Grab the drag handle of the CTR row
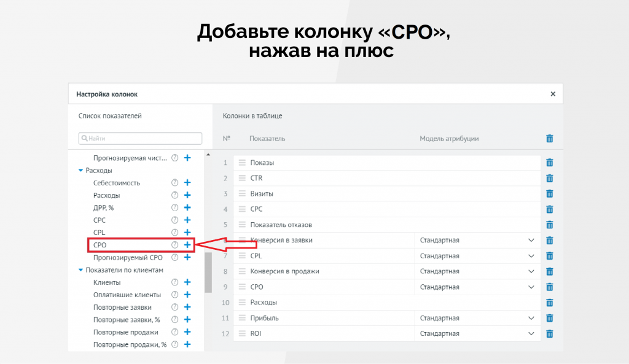 click(x=242, y=178)
